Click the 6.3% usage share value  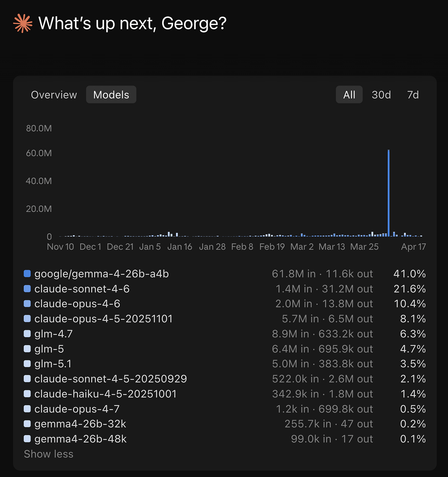[x=413, y=334]
